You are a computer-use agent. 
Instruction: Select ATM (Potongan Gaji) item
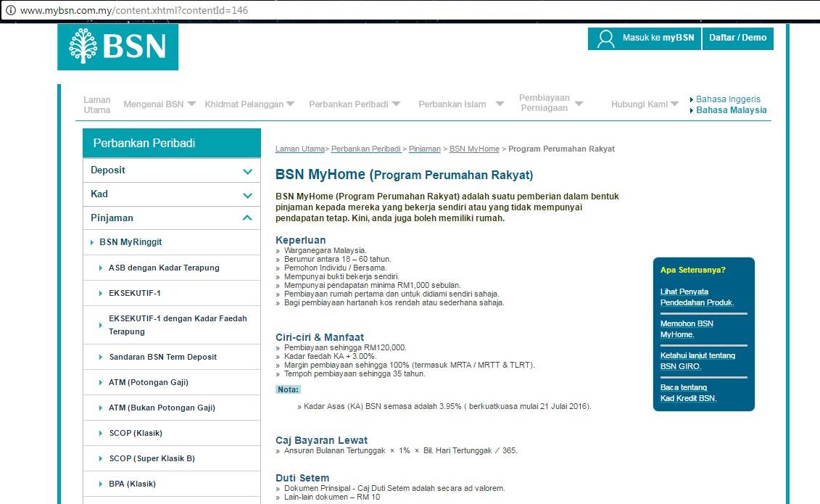tap(149, 383)
